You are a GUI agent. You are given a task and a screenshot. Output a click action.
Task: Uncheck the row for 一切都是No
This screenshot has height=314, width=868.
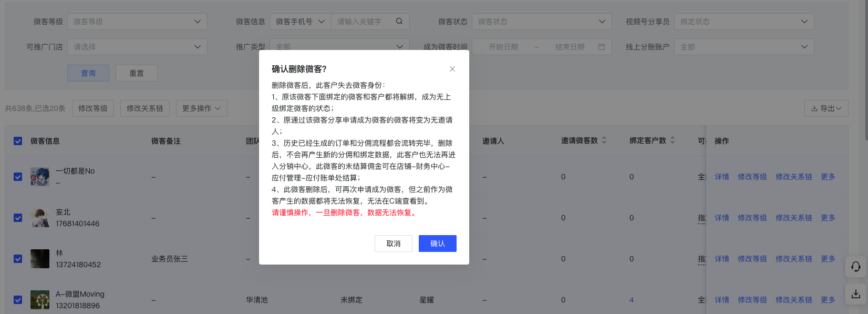(18, 177)
